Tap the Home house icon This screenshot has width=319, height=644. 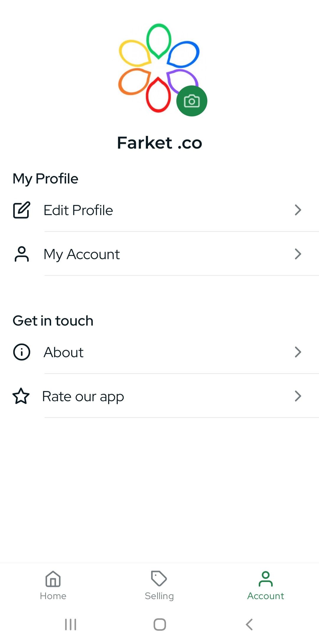(x=53, y=578)
